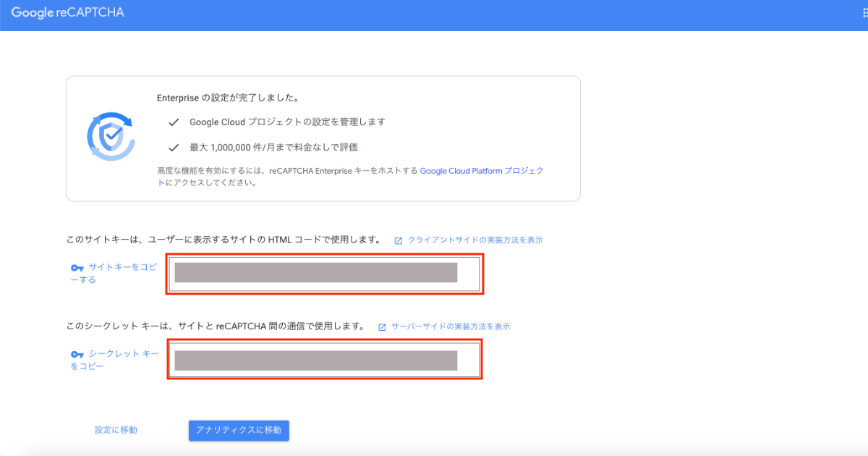The width and height of the screenshot is (868, 456).
Task: Select the redacted site key field
Action: (325, 274)
